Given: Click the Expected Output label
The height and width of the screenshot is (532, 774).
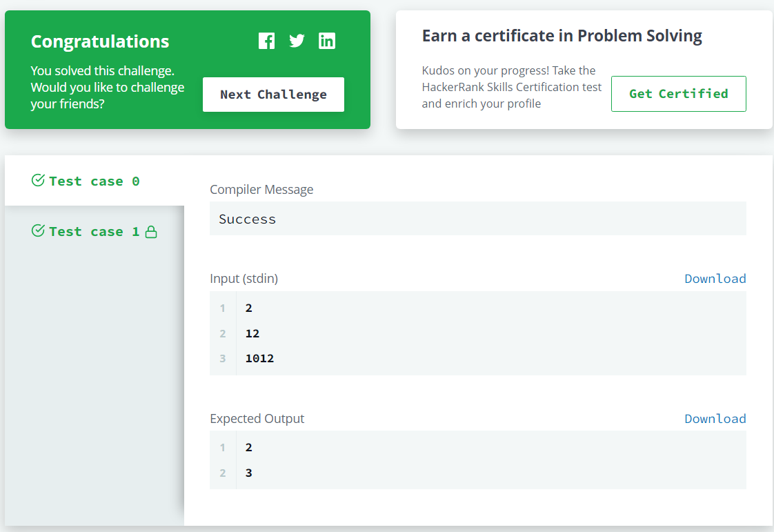Looking at the screenshot, I should 257,419.
